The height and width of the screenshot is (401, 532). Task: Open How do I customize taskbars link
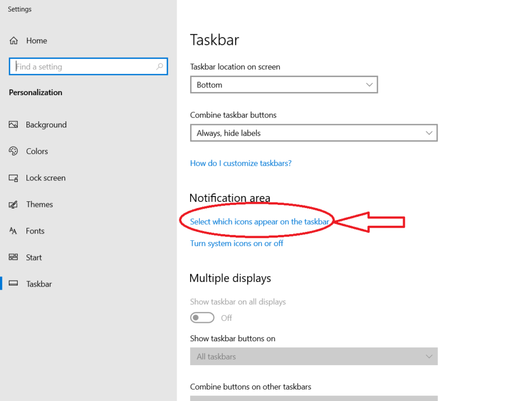click(241, 163)
